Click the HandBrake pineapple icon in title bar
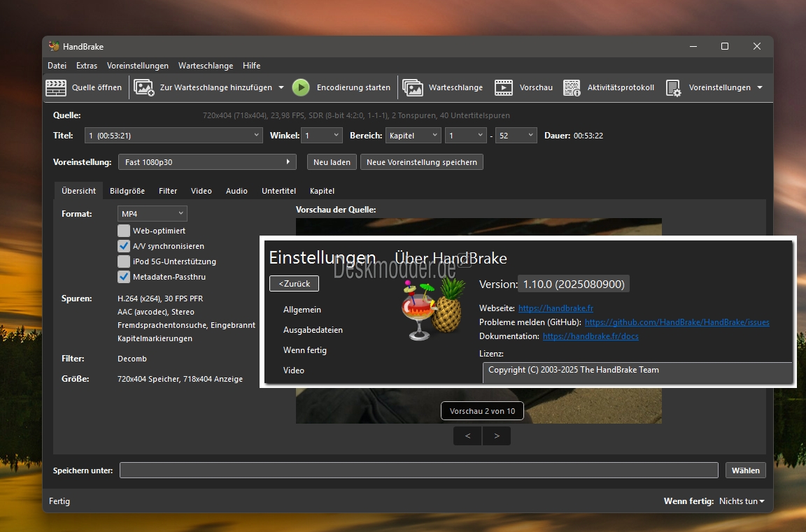 click(54, 46)
